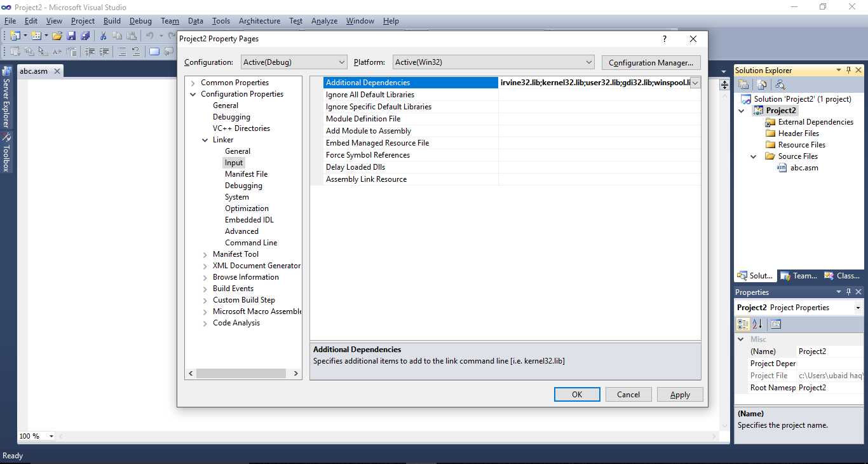Select the New Project toolbar icon
Image resolution: width=868 pixels, height=464 pixels.
click(15, 35)
